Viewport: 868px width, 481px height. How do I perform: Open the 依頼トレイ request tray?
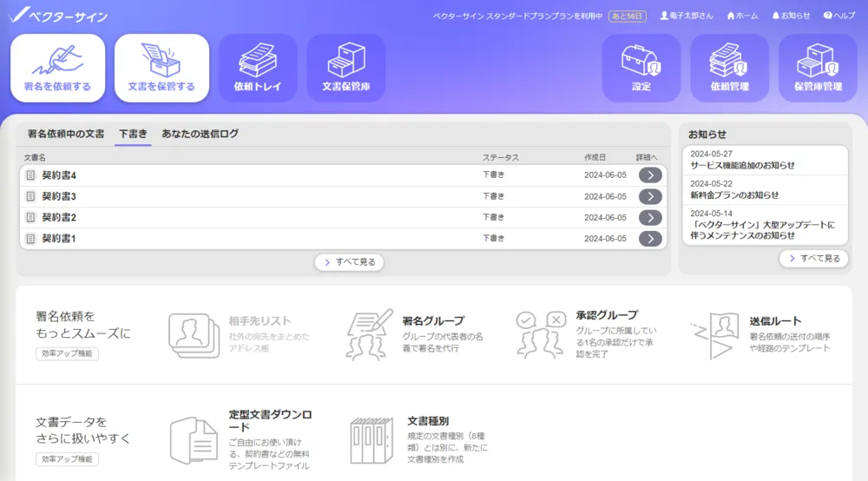[258, 68]
